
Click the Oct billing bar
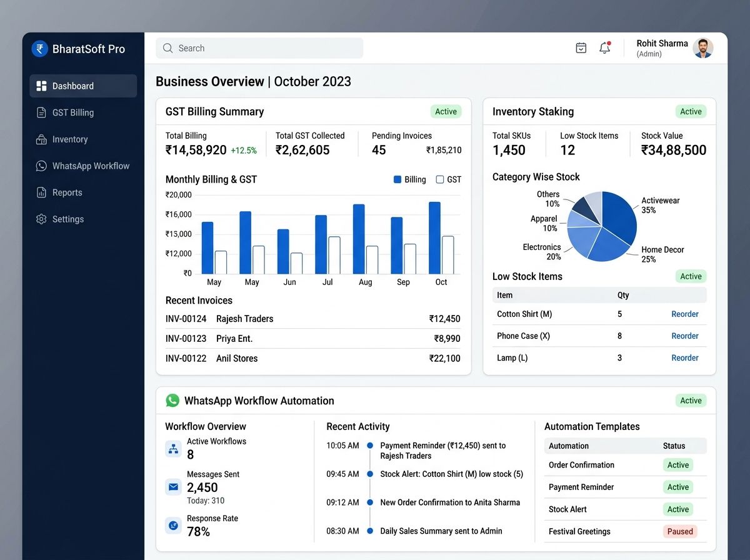(x=434, y=238)
